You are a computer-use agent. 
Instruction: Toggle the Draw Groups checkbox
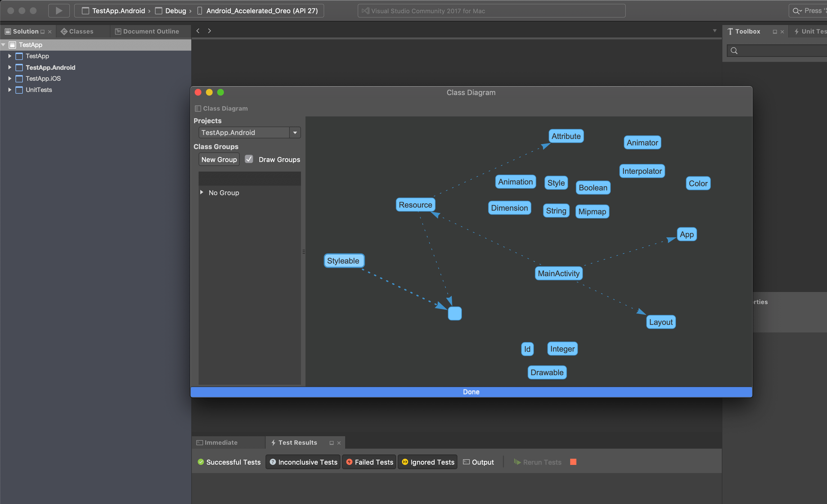click(x=249, y=159)
